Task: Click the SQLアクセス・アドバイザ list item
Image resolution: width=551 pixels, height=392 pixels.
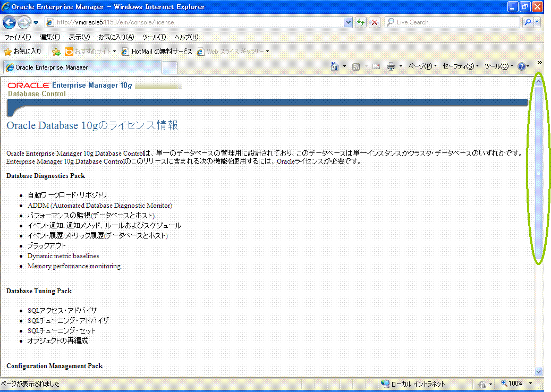Action: (62, 311)
